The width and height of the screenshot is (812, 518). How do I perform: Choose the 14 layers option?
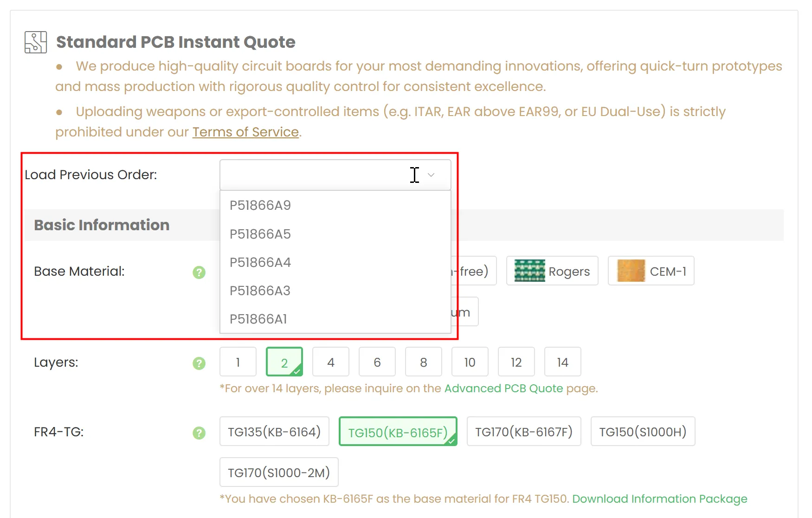(562, 362)
